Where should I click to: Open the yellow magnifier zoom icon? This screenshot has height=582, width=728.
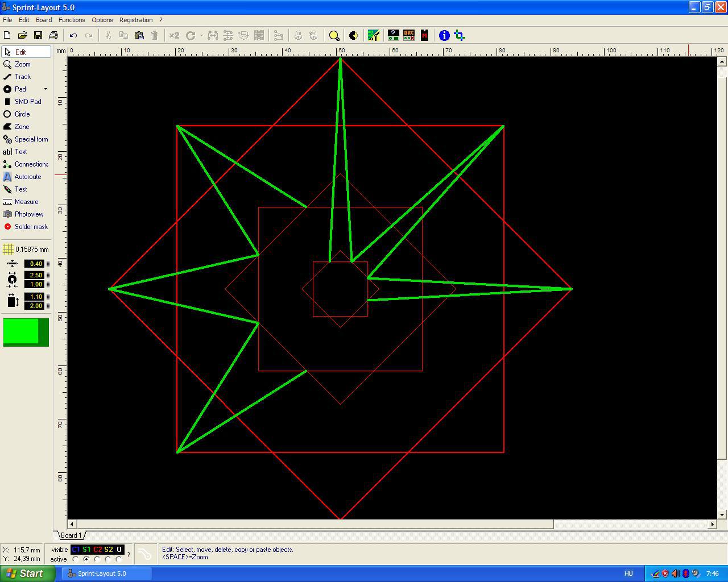pyautogui.click(x=334, y=35)
